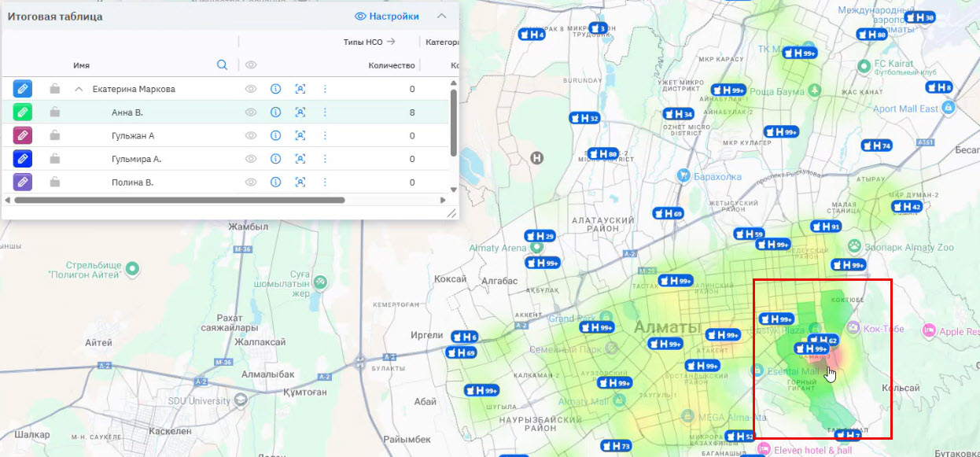Click the lock icon for Анна В.

54,112
